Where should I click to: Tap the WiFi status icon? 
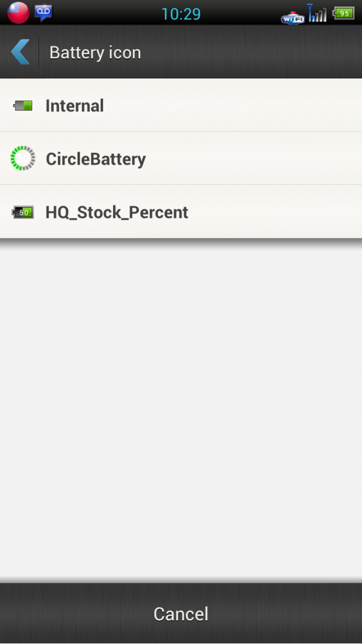[x=293, y=18]
